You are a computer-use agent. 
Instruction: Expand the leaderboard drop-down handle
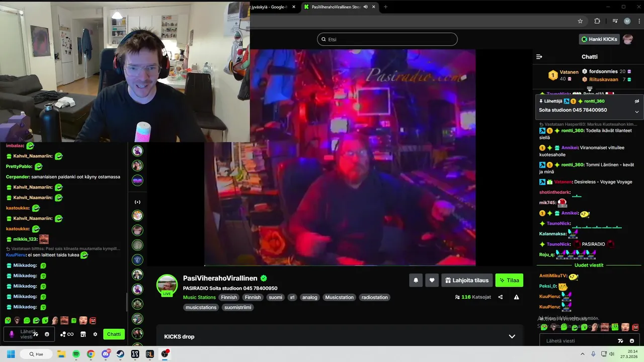(x=590, y=89)
